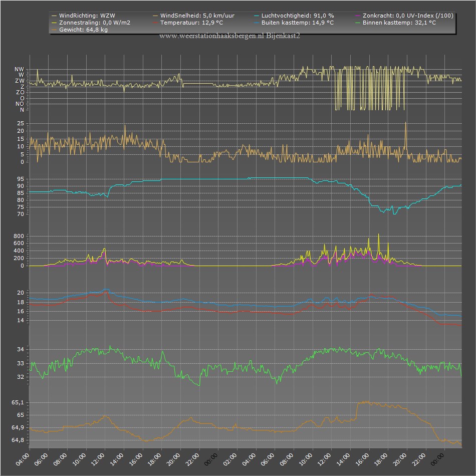Select the 70 tick on humidity axis
The image size is (476, 476).
click(x=21, y=214)
